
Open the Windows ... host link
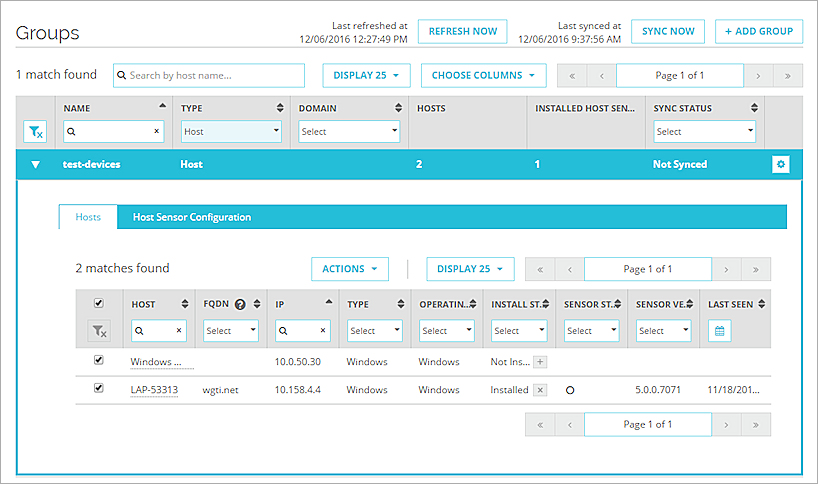[x=156, y=362]
